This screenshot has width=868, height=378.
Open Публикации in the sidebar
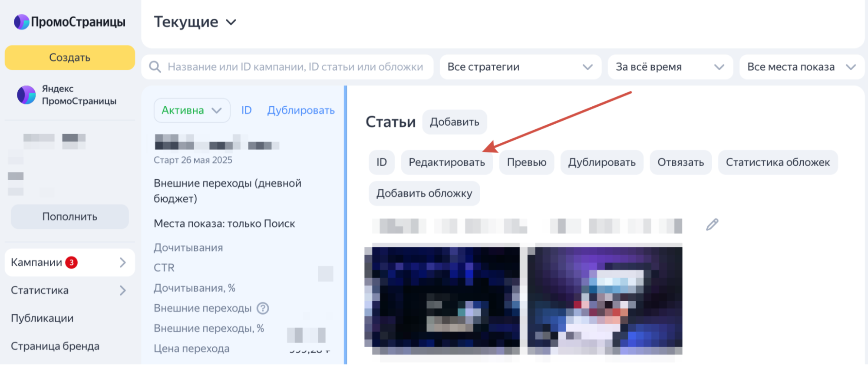point(42,318)
